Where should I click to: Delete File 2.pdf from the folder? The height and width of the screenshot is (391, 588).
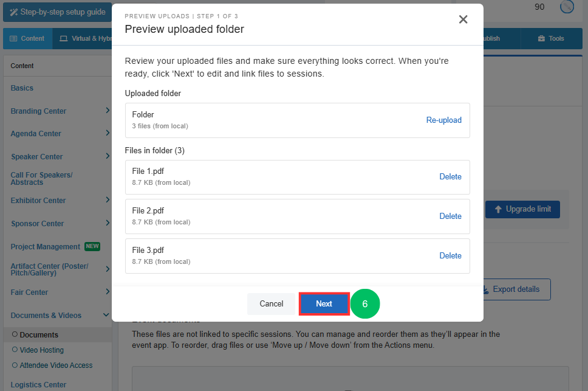pos(450,216)
